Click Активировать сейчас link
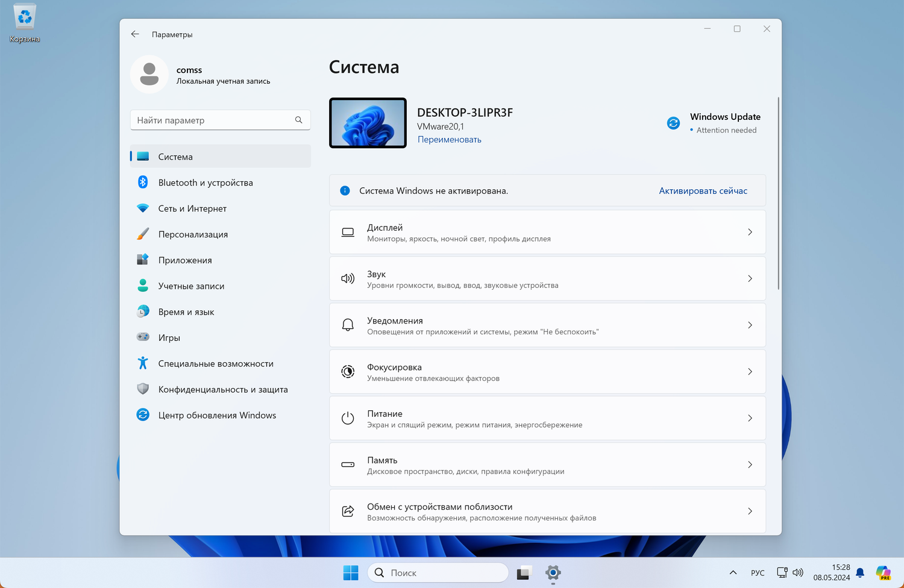Viewport: 904px width, 588px height. 703,191
